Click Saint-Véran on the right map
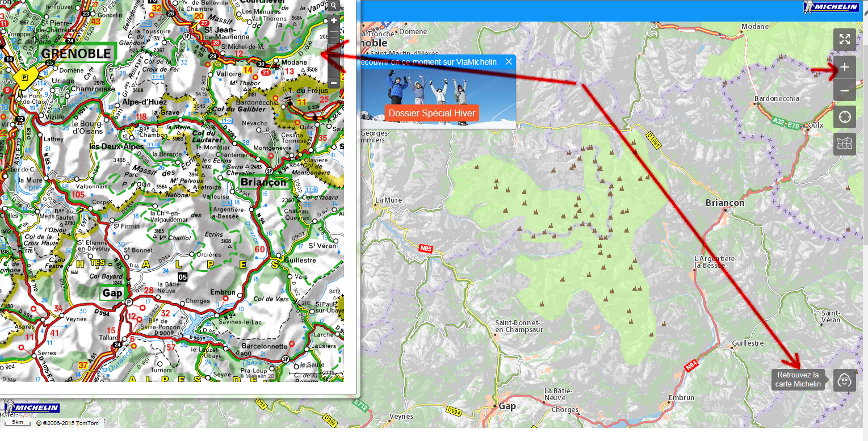The width and height of the screenshot is (868, 441). pyautogui.click(x=831, y=317)
